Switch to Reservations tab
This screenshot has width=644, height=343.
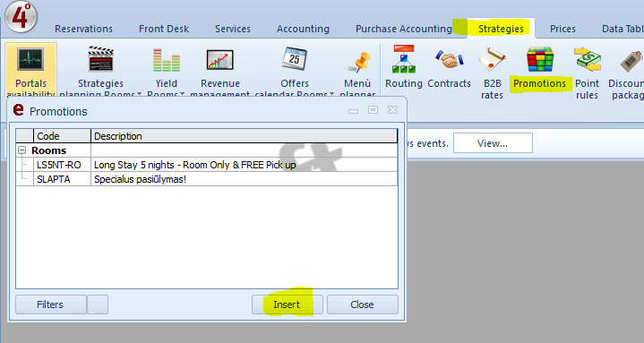(x=84, y=29)
